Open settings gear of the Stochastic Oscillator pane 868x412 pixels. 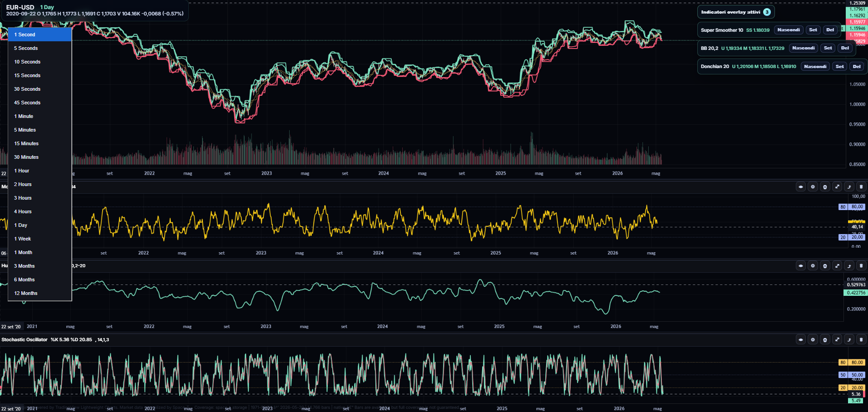pyautogui.click(x=813, y=339)
